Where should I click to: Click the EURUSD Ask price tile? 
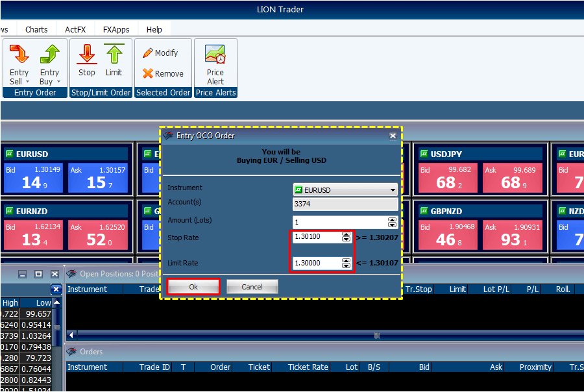(98, 177)
